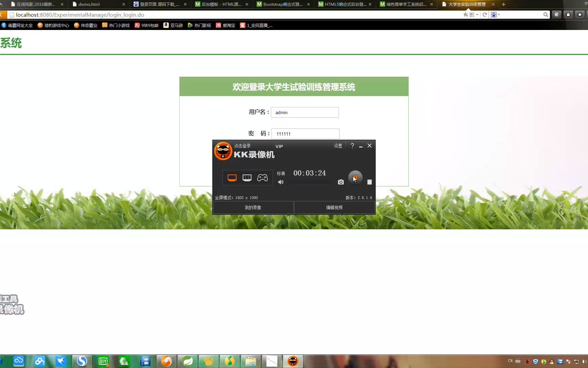The height and width of the screenshot is (368, 588).
Task: Mute the speaker in KK录像机
Action: [x=281, y=182]
